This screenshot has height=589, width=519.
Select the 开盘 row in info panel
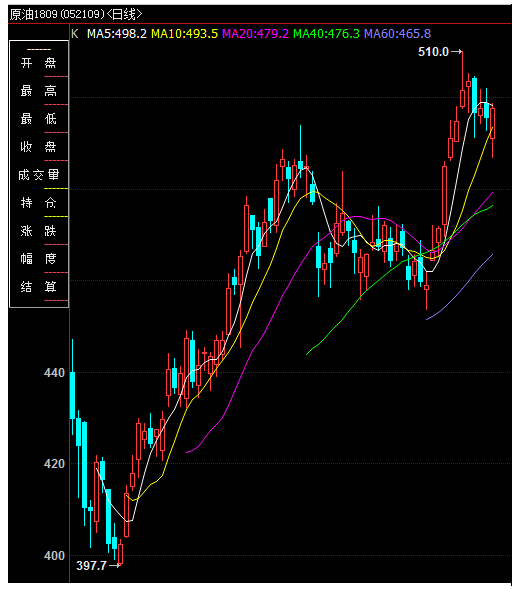click(x=39, y=63)
